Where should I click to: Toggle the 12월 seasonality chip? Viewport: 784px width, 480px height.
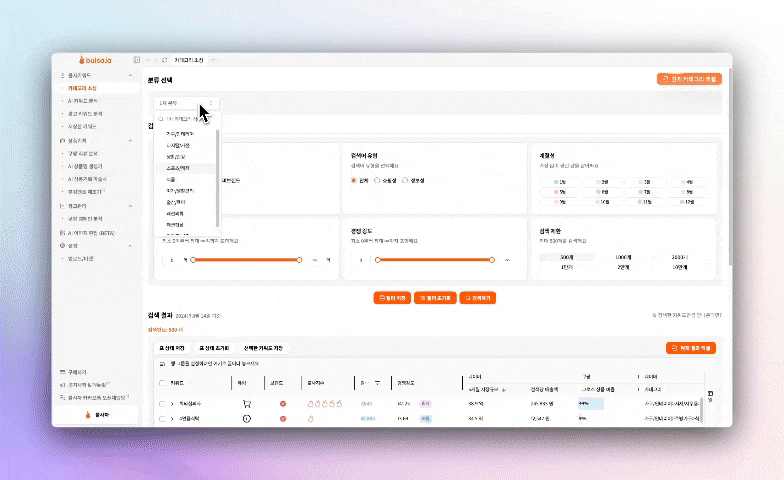(686, 202)
